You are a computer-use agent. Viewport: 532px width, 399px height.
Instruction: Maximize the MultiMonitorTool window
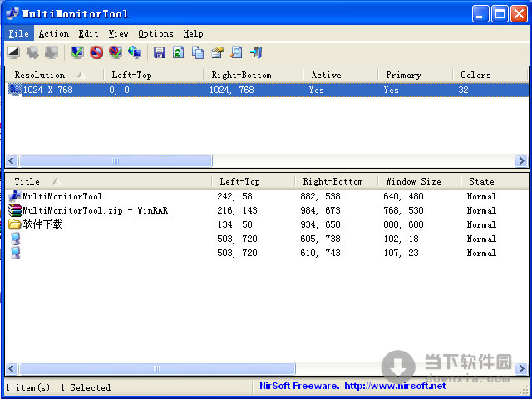tap(500, 14)
